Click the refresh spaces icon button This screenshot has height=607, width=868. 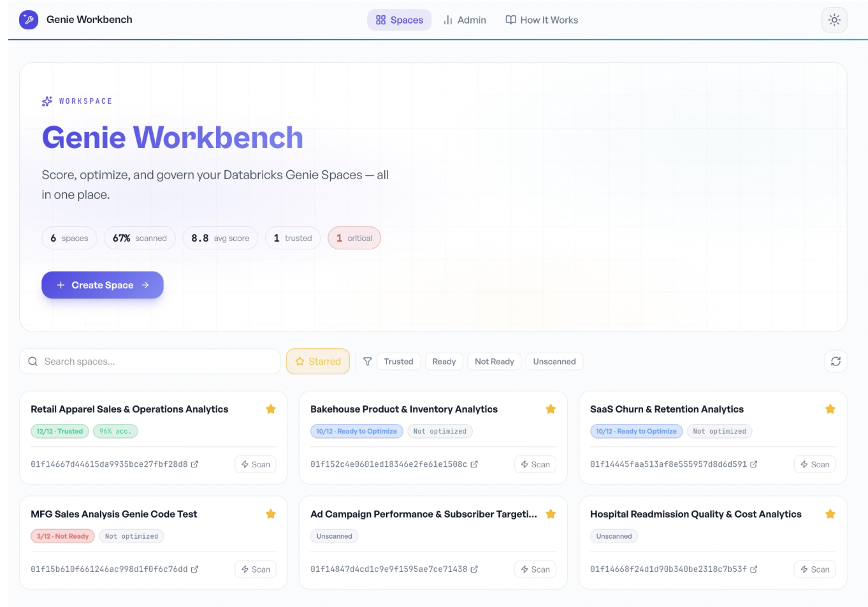(835, 362)
